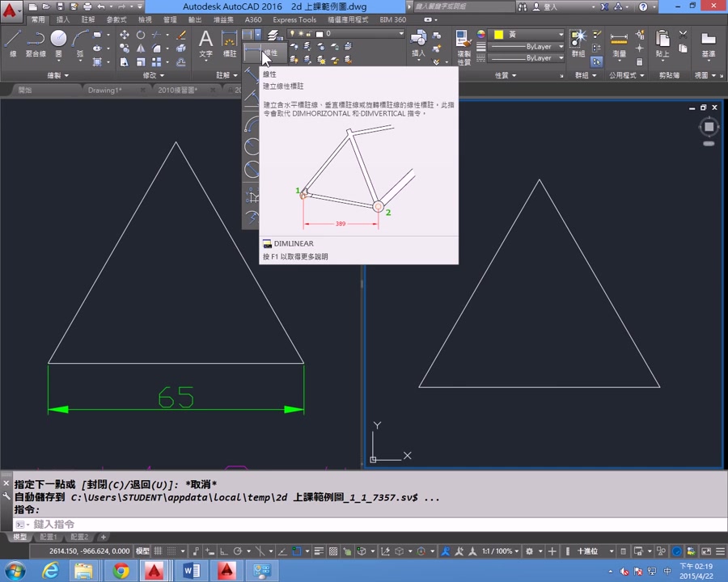The width and height of the screenshot is (728, 582).
Task: Toggle ortho mode in status bar
Action: pyautogui.click(x=224, y=551)
